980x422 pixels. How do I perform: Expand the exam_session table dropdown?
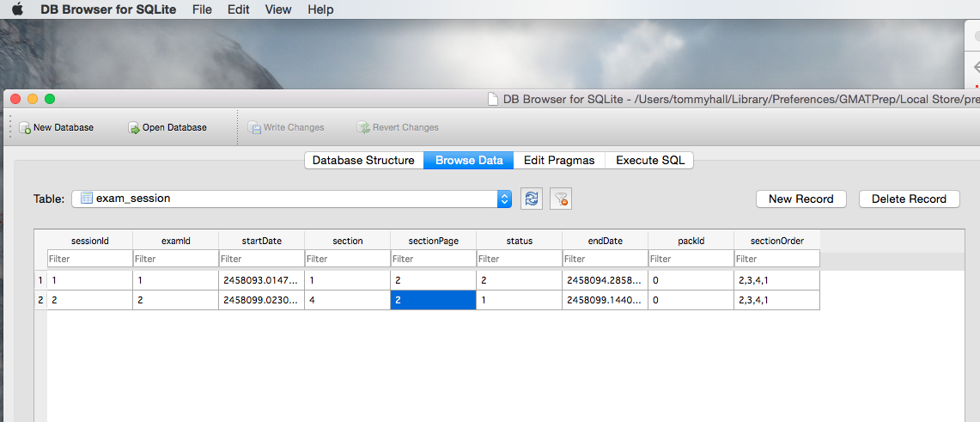coord(504,199)
